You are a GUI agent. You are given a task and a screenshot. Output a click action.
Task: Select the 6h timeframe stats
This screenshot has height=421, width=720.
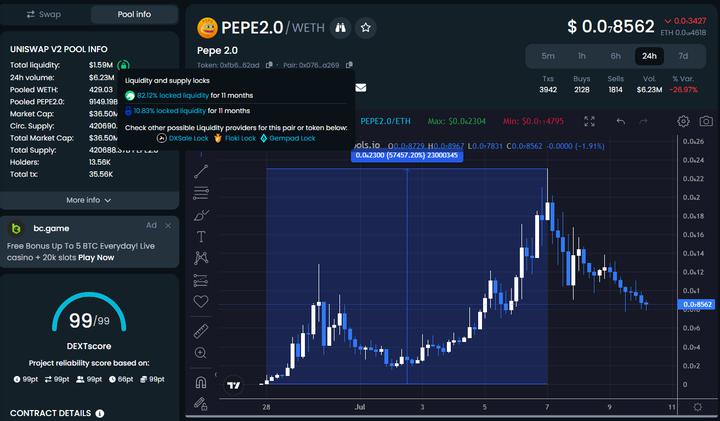tap(616, 56)
